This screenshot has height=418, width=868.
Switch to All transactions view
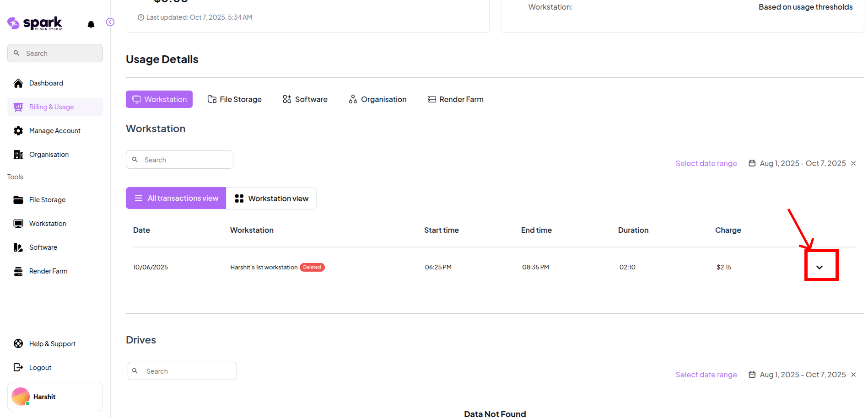point(176,198)
